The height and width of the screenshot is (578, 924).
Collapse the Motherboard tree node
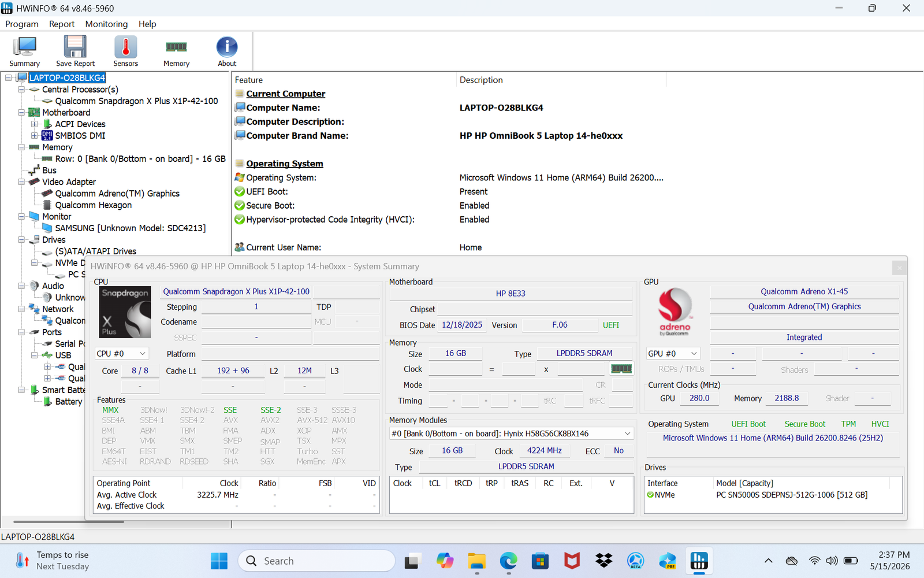click(x=21, y=113)
